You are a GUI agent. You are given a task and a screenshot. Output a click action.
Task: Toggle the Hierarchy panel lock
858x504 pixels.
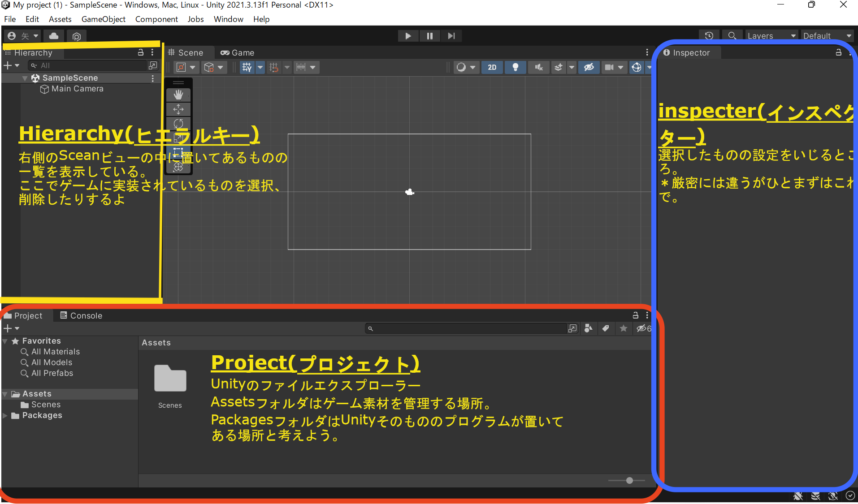point(140,52)
